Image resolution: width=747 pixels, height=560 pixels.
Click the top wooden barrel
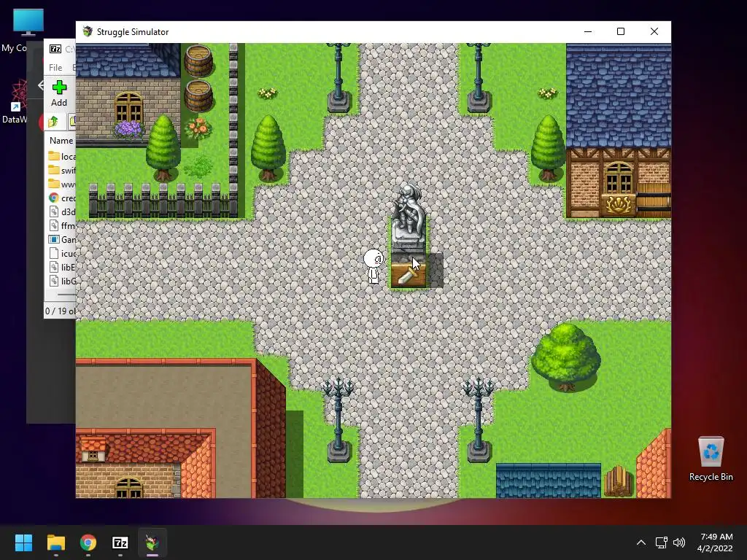click(198, 61)
